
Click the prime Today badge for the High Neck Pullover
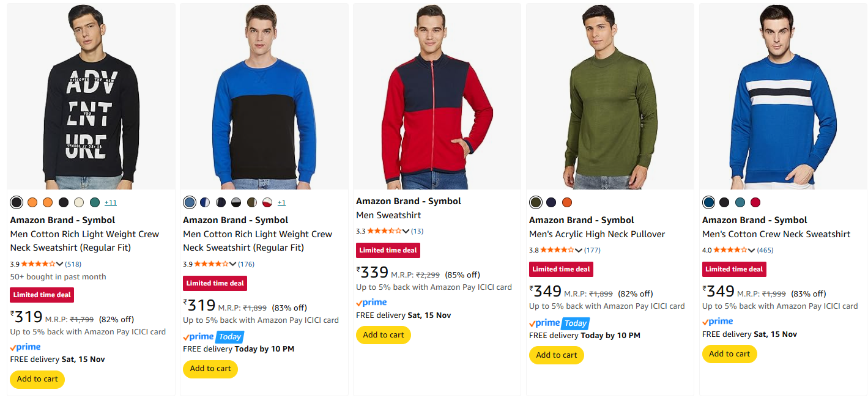click(x=558, y=323)
